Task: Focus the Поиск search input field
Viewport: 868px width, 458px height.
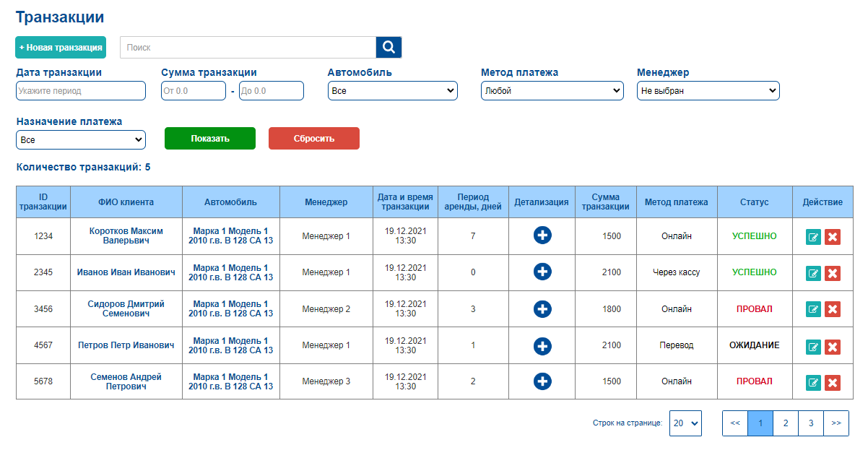Action: [x=248, y=48]
